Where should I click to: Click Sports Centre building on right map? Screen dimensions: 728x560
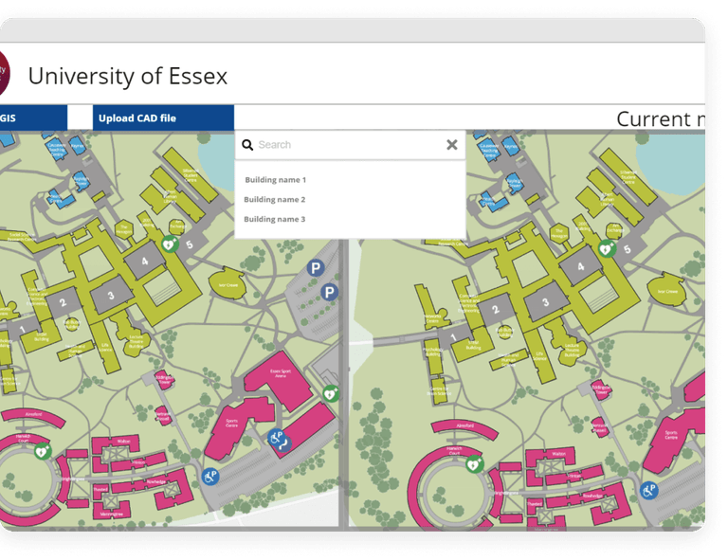[671, 435]
